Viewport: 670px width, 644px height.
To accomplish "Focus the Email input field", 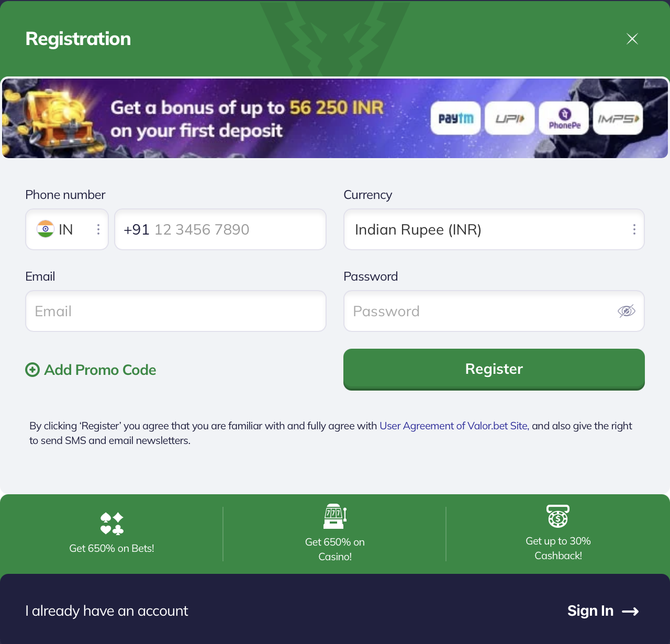I will tap(176, 311).
